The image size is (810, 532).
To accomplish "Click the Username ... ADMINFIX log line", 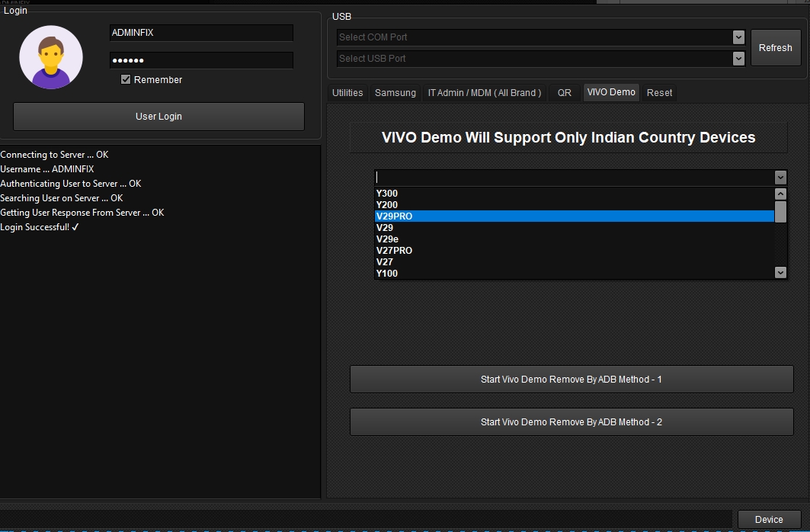I will pyautogui.click(x=47, y=169).
